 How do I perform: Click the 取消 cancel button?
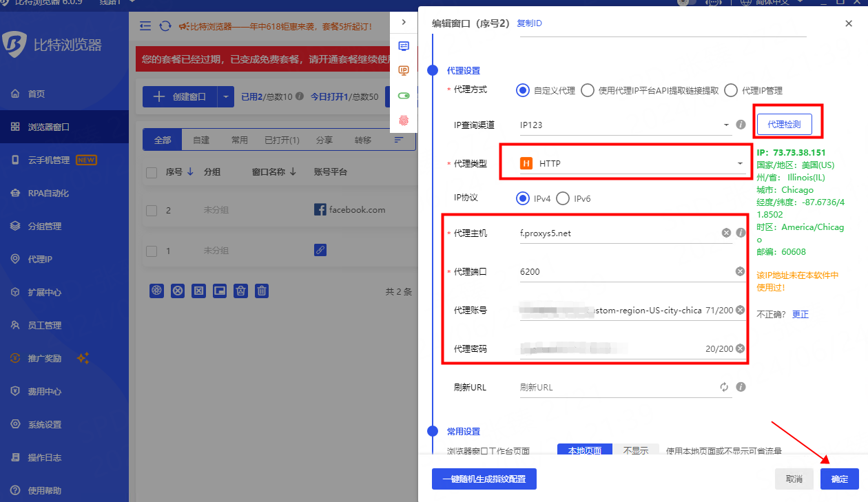coord(794,479)
